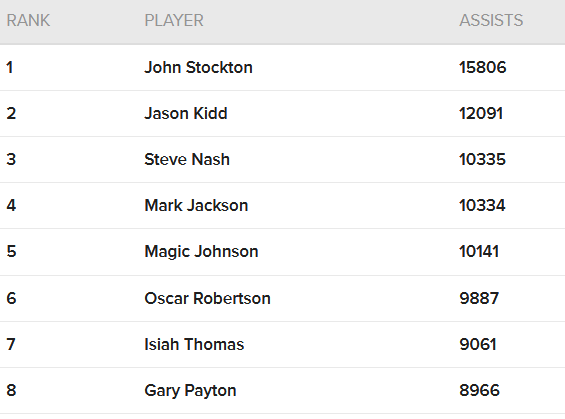Click the PLAYER column header

[174, 21]
